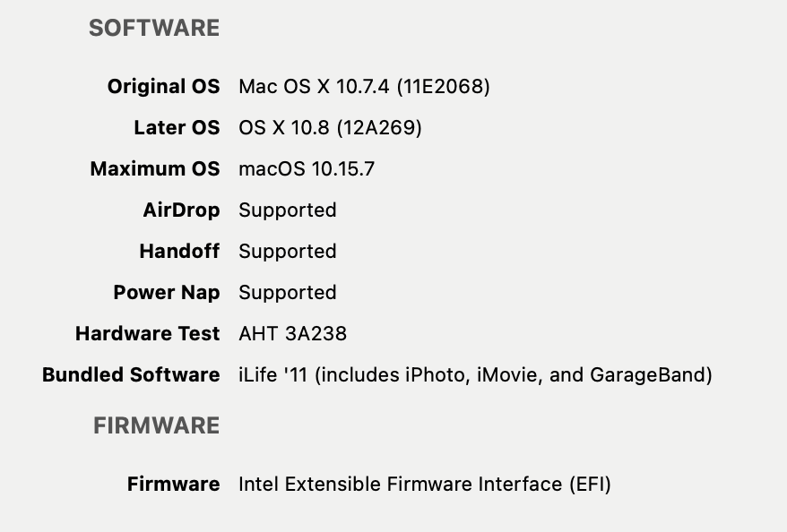Click the Firmware row label
This screenshot has height=532, width=787.
[173, 485]
